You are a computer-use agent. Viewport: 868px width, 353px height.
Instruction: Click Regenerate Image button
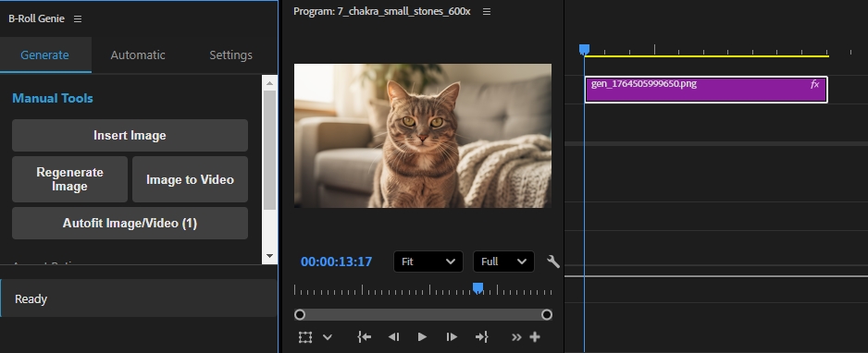[69, 179]
